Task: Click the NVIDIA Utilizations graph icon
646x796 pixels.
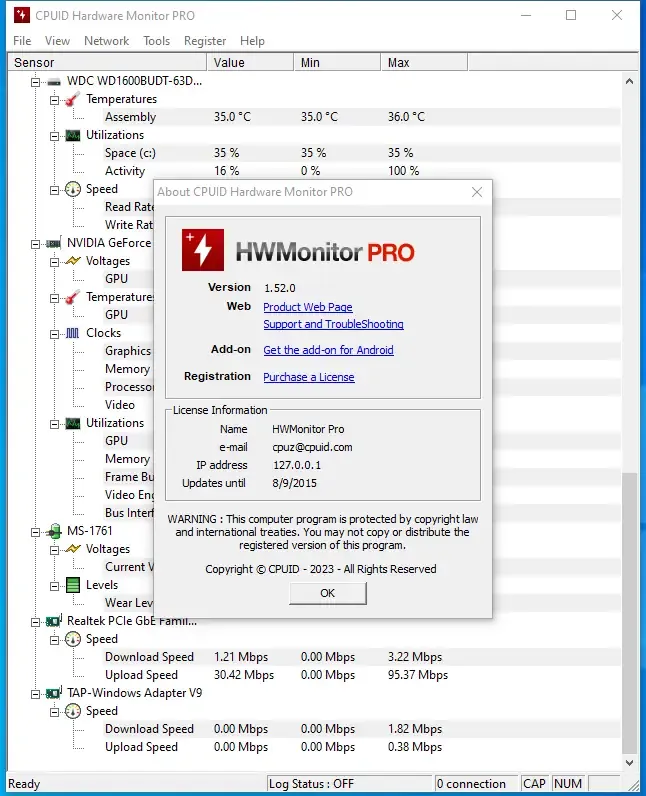Action: point(73,423)
